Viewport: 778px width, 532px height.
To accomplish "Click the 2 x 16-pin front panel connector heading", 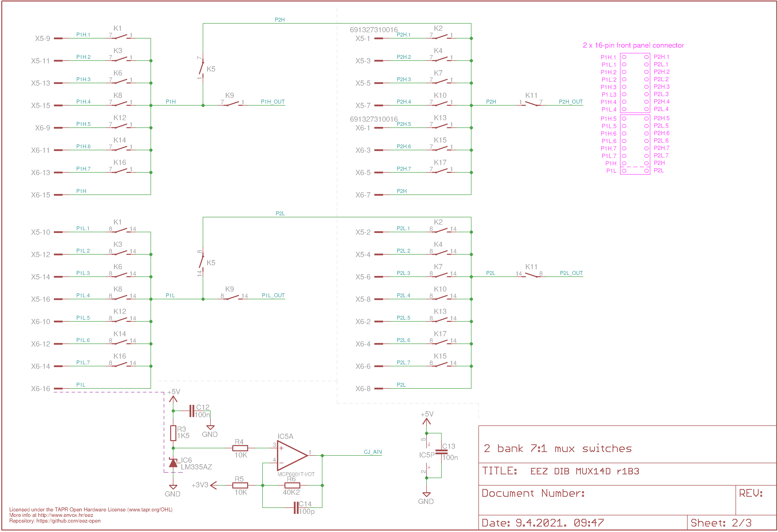I will [x=633, y=45].
